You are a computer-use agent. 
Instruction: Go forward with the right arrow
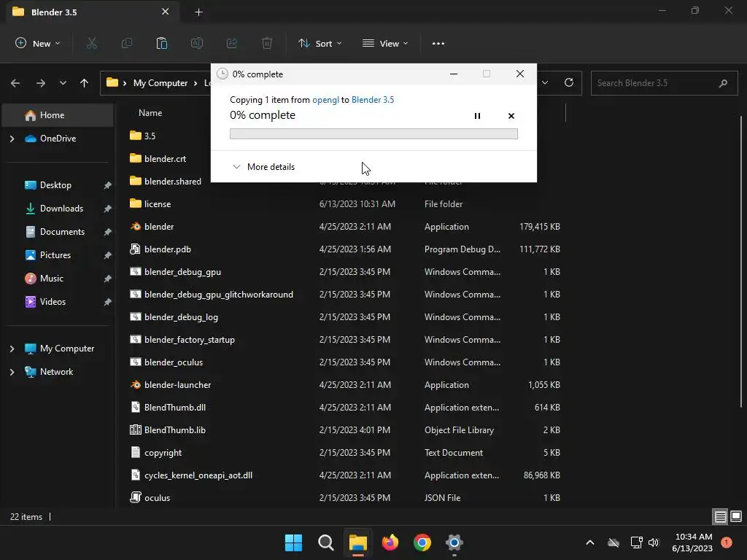[41, 83]
